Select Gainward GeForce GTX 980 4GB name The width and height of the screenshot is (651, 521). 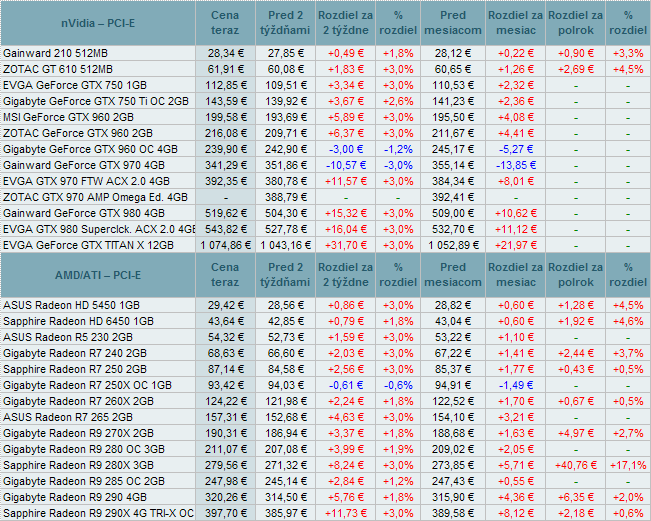click(84, 213)
